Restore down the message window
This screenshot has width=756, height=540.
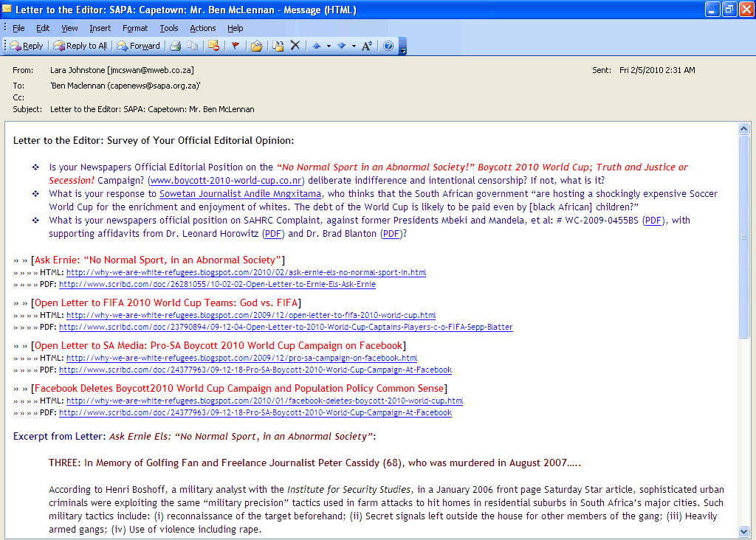(729, 9)
